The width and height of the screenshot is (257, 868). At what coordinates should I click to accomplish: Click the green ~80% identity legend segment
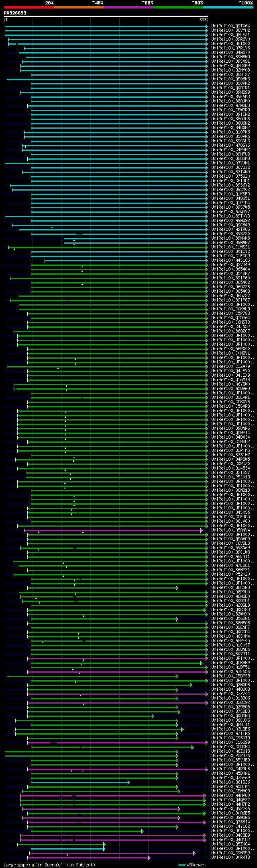pos(178,7)
